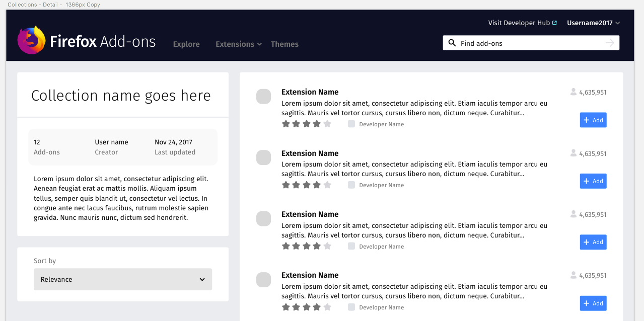644x321 pixels.
Task: Open the Explore section
Action: pyautogui.click(x=186, y=44)
